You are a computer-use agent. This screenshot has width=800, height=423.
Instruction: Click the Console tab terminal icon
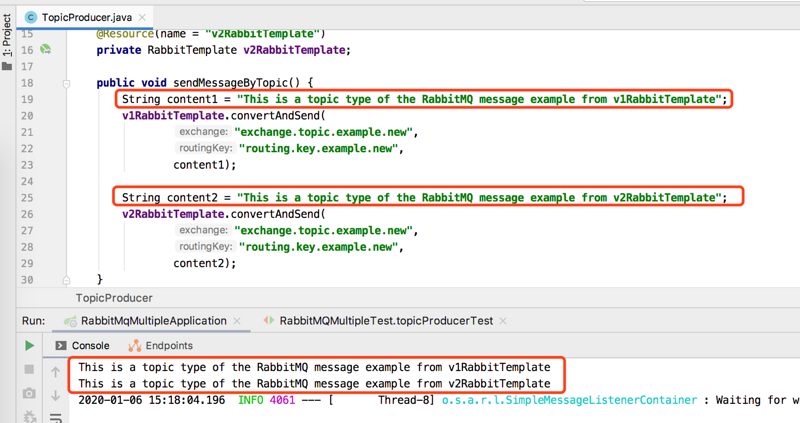61,346
